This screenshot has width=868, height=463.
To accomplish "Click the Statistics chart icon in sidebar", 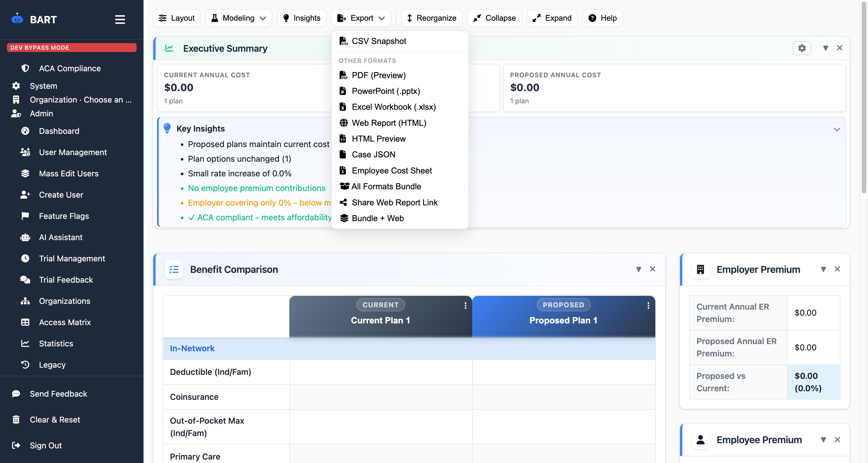I will pyautogui.click(x=25, y=343).
